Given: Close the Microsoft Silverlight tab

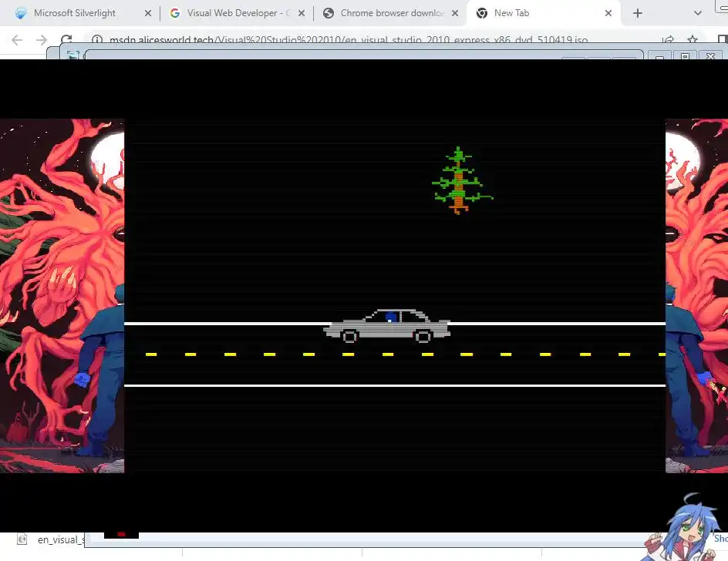Looking at the screenshot, I should coord(148,13).
